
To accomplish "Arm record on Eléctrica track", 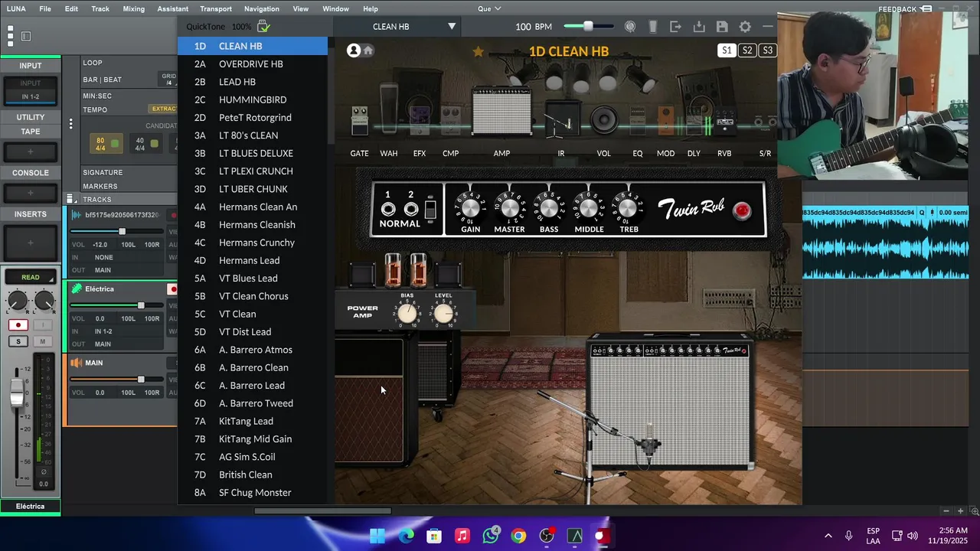I will click(172, 289).
